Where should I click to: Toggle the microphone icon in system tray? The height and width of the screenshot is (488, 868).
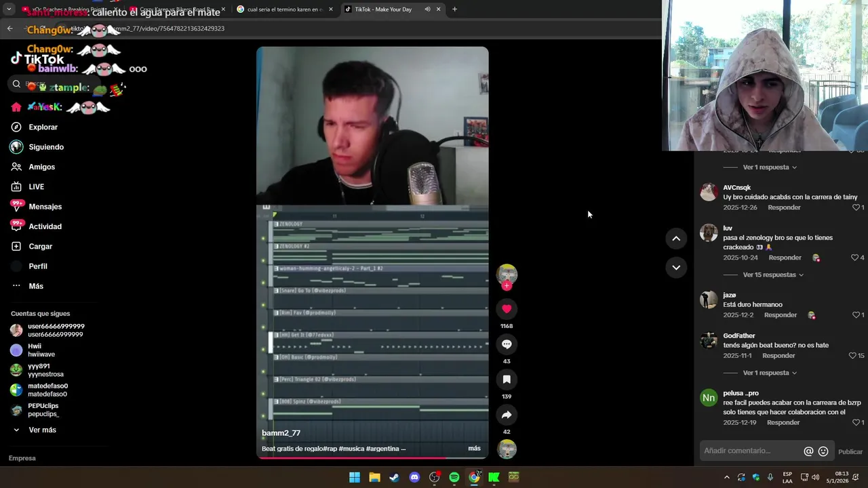(x=770, y=477)
